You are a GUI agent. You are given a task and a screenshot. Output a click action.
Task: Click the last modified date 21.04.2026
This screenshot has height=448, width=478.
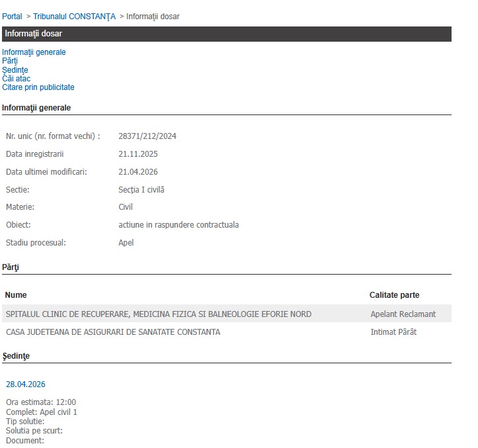[x=138, y=172]
